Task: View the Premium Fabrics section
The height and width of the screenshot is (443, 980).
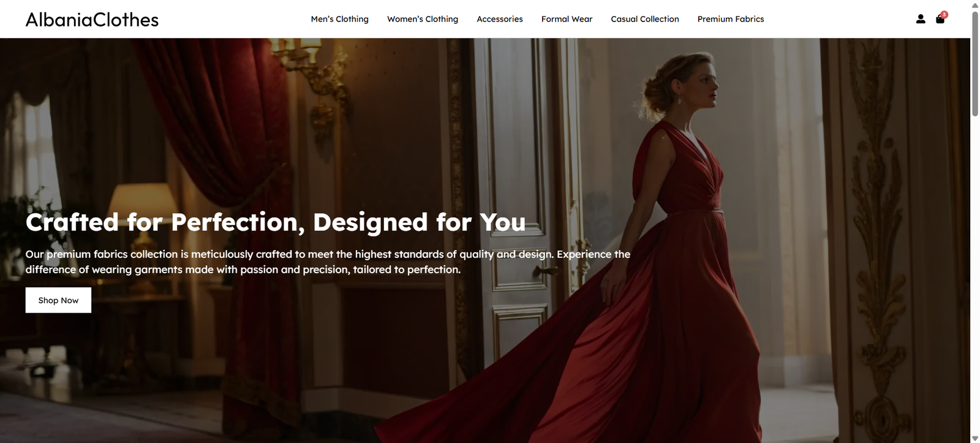Action: click(x=731, y=19)
